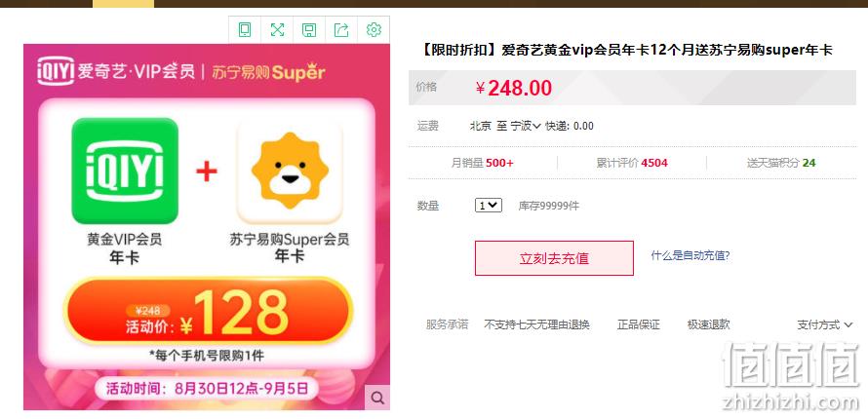This screenshot has height=419, width=868.
Task: Open the 宁波 destination city dropdown
Action: 525,126
